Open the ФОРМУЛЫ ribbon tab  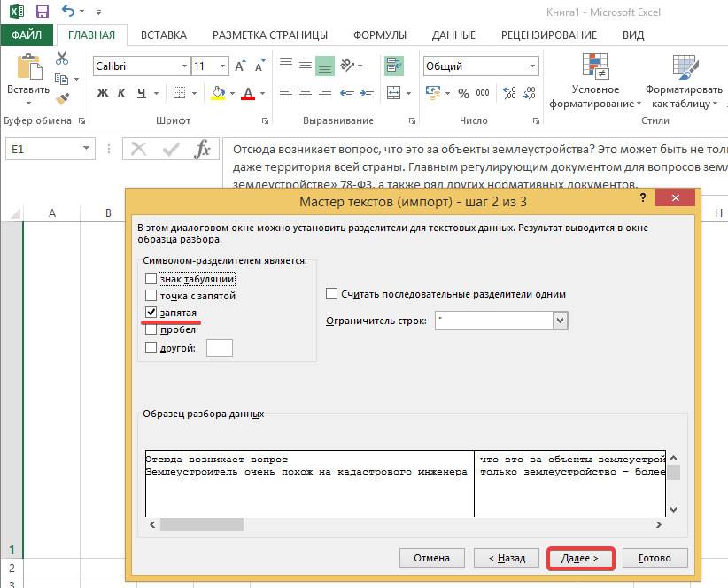(x=379, y=35)
